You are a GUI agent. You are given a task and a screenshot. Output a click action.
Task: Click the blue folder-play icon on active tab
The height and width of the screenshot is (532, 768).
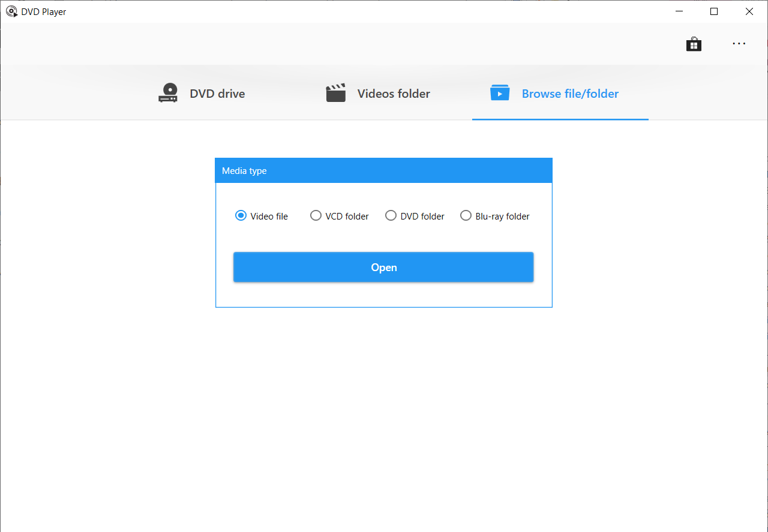pos(500,93)
